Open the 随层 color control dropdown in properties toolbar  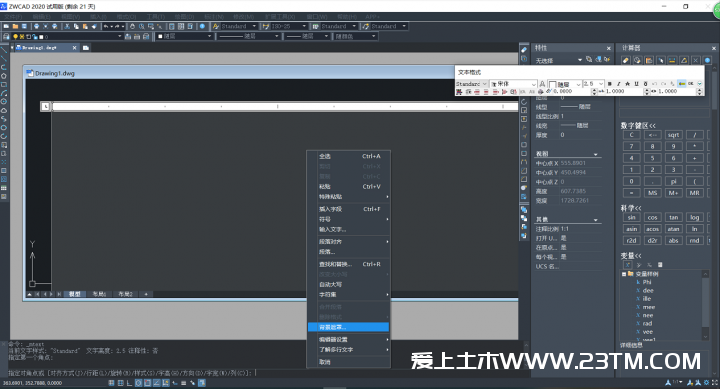pos(184,36)
